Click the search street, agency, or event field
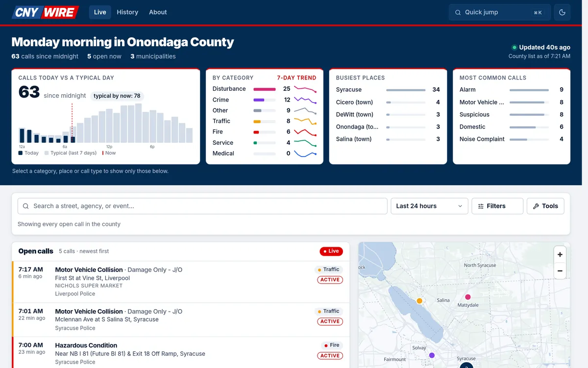Image resolution: width=588 pixels, height=368 pixels. [x=202, y=206]
